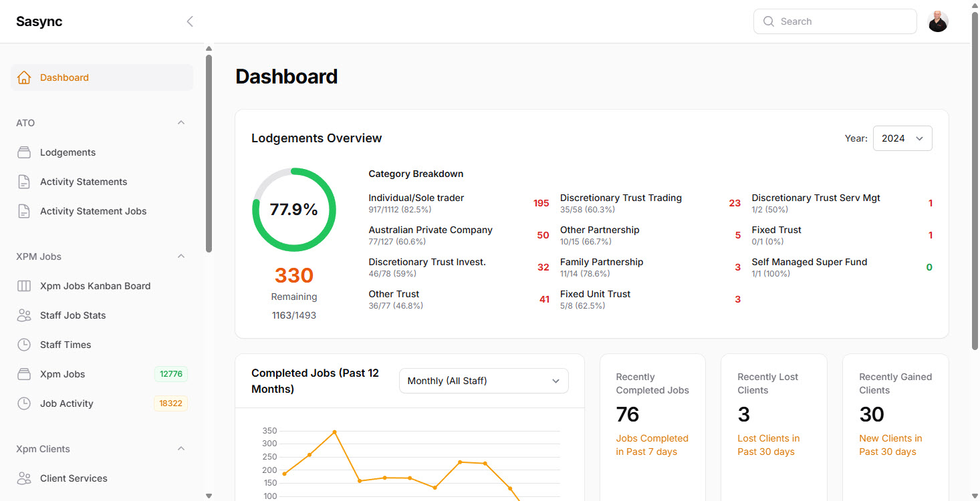The width and height of the screenshot is (980, 501).
Task: Collapse the Xpm Clients section
Action: (x=180, y=448)
